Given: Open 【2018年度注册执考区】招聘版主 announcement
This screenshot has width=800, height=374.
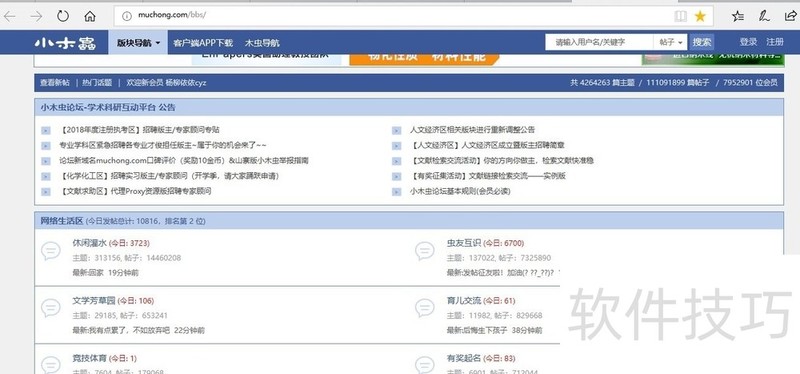Looking at the screenshot, I should tap(140, 131).
